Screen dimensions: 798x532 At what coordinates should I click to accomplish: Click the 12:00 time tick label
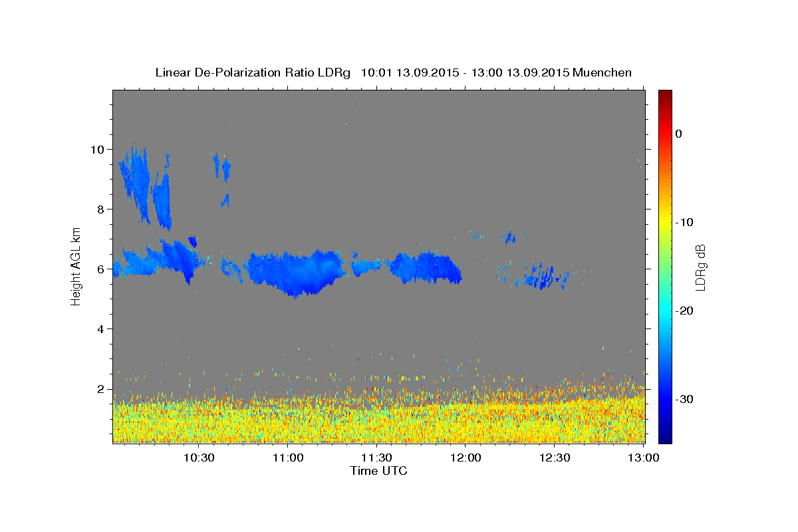coord(465,458)
